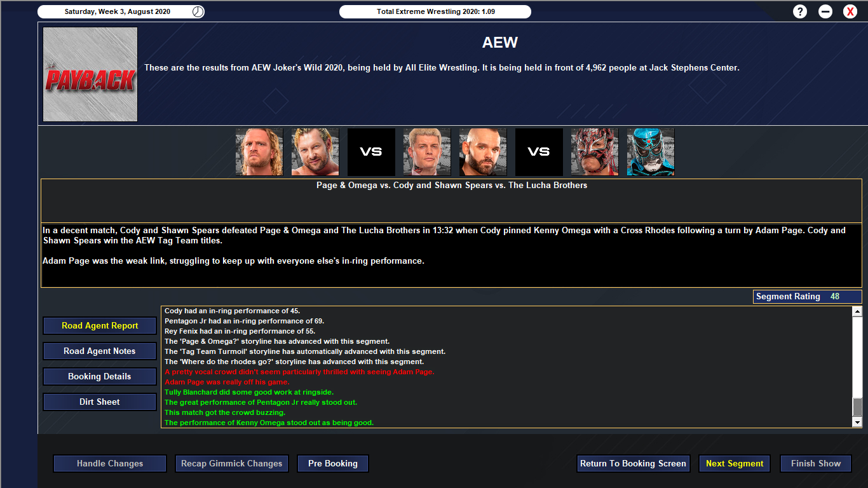Click Cody's wrestler portrait
868x488 pixels.
click(x=427, y=152)
